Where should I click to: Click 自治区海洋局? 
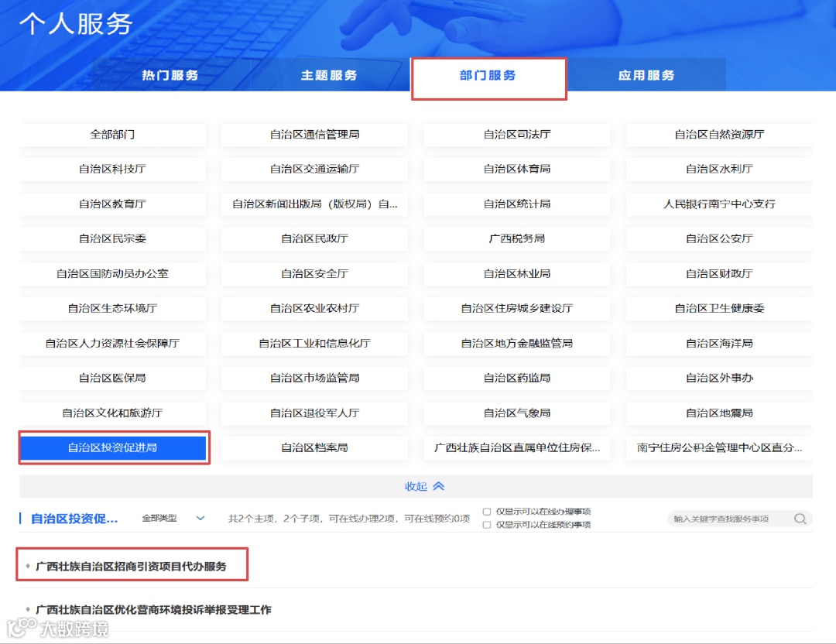pyautogui.click(x=719, y=344)
